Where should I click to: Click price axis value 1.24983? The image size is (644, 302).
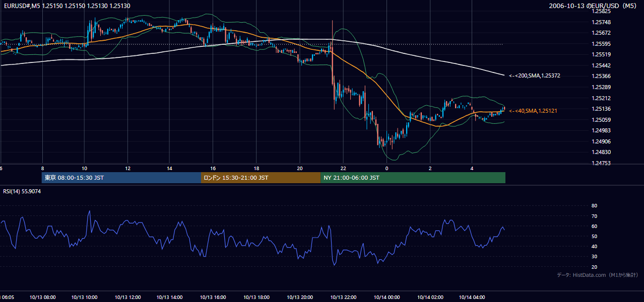600,130
